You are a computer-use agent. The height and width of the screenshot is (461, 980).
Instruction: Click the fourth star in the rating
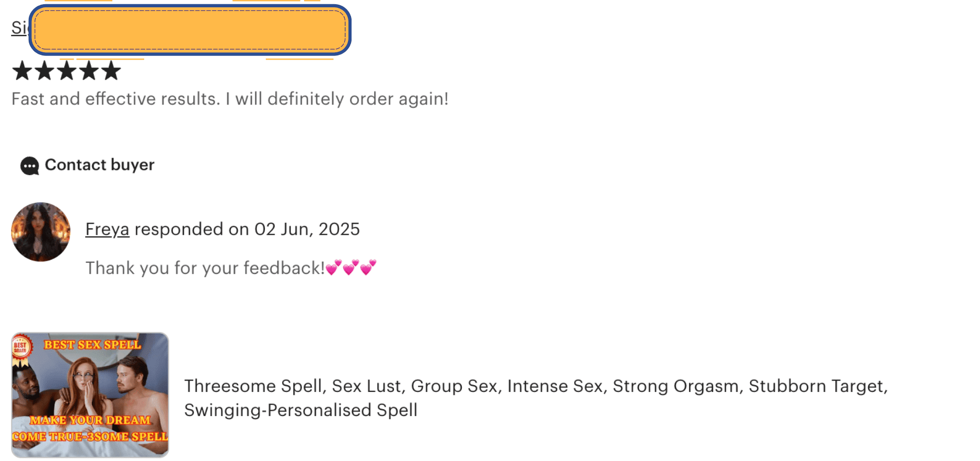point(89,71)
